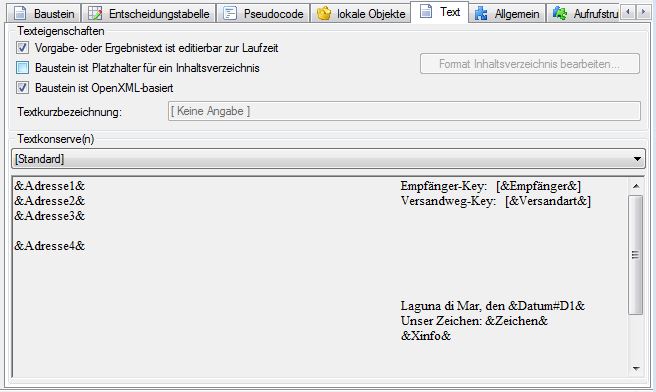Click the Baustein tab page icon
Screen dimensions: 656x392
click(x=20, y=13)
